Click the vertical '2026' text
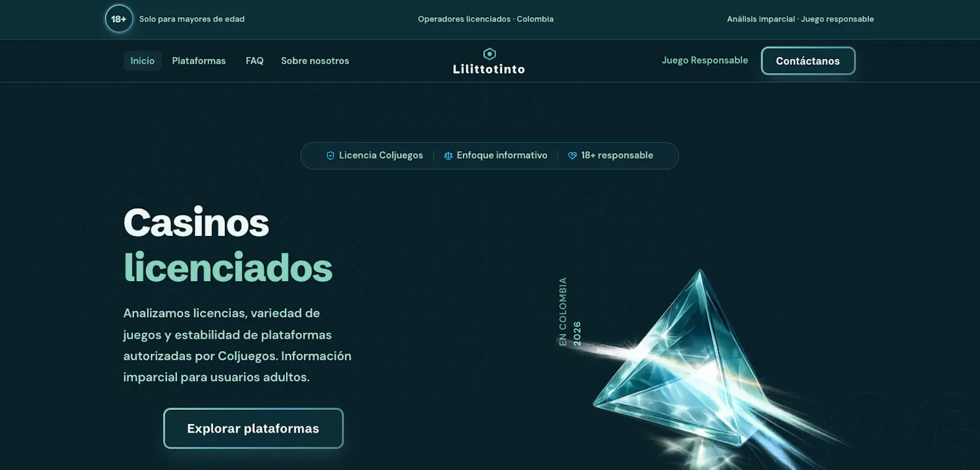 [x=577, y=333]
